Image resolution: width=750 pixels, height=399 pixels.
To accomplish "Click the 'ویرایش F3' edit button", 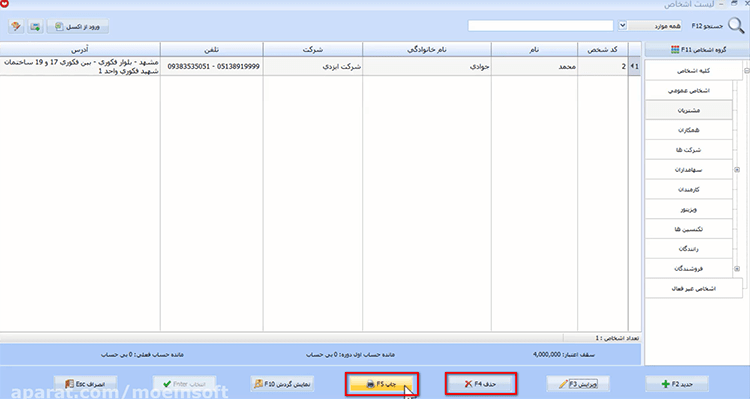I will coord(578,384).
